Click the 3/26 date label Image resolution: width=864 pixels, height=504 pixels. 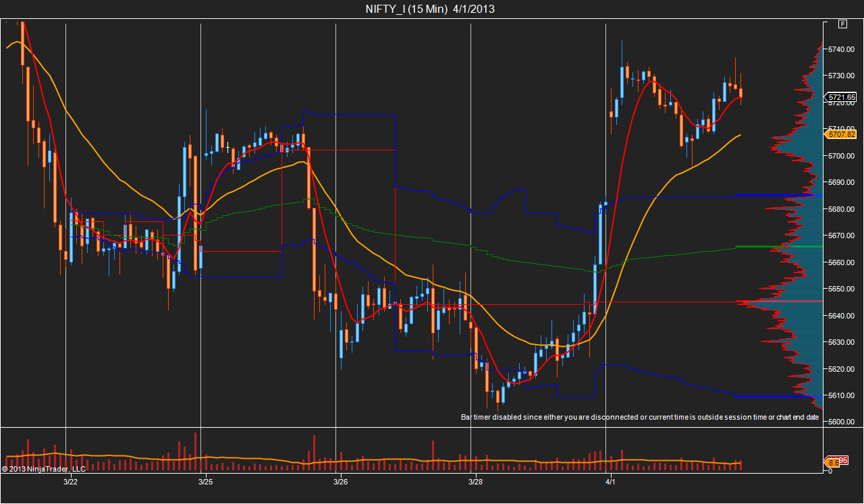point(341,482)
